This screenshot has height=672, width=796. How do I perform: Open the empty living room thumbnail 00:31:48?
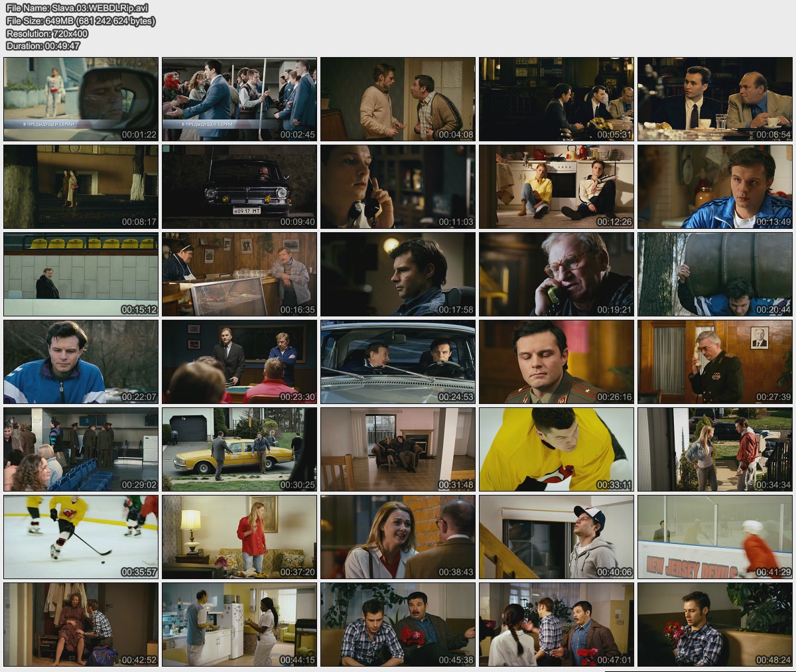(x=398, y=449)
